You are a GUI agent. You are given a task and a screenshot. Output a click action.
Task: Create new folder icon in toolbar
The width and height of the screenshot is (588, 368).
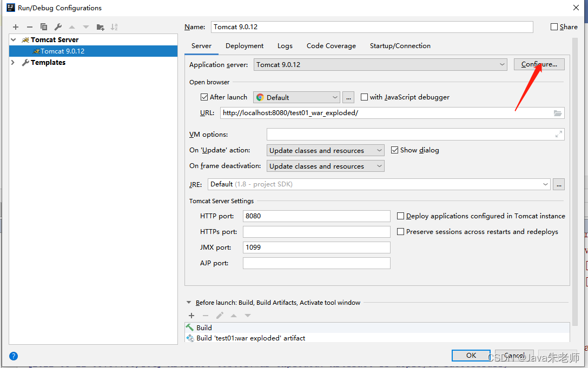[x=100, y=27]
